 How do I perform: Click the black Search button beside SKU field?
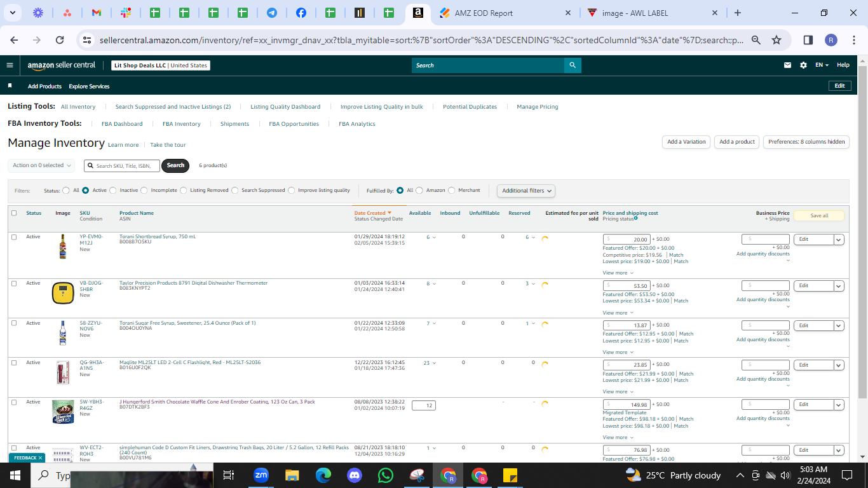coord(175,165)
